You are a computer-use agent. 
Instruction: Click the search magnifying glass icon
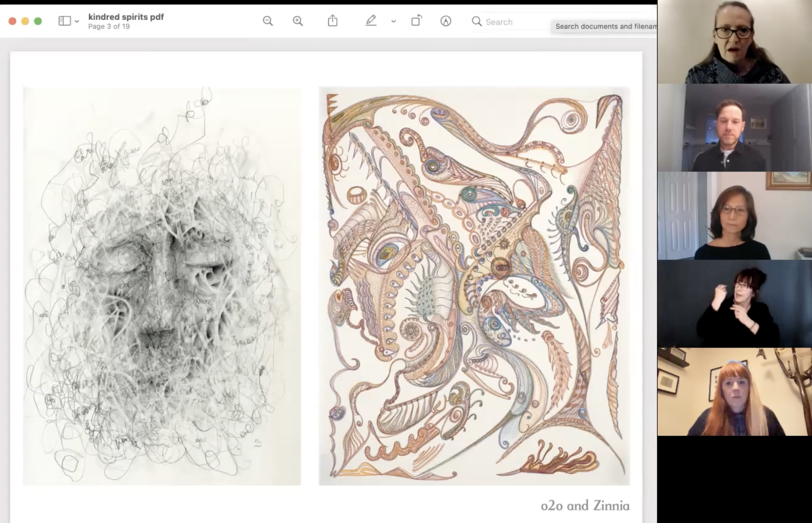477,21
